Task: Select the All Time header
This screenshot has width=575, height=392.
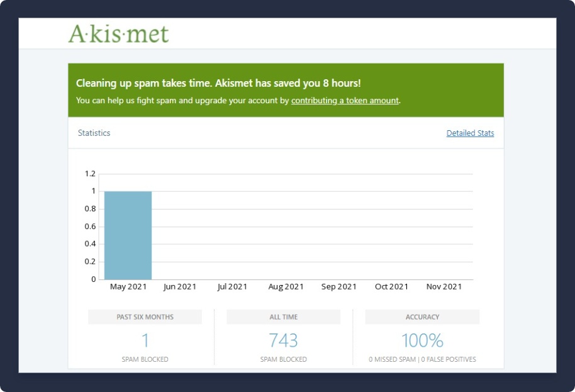Action: tap(283, 317)
